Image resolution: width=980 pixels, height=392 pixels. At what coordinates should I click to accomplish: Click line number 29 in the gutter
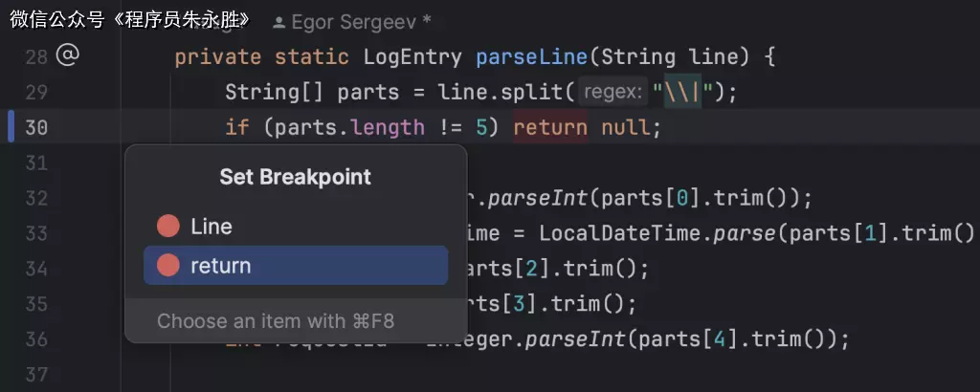point(36,93)
